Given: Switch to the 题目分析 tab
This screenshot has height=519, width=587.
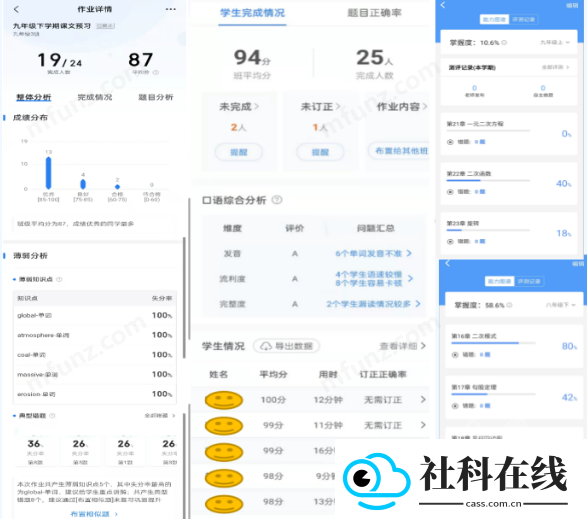Looking at the screenshot, I should (x=156, y=97).
